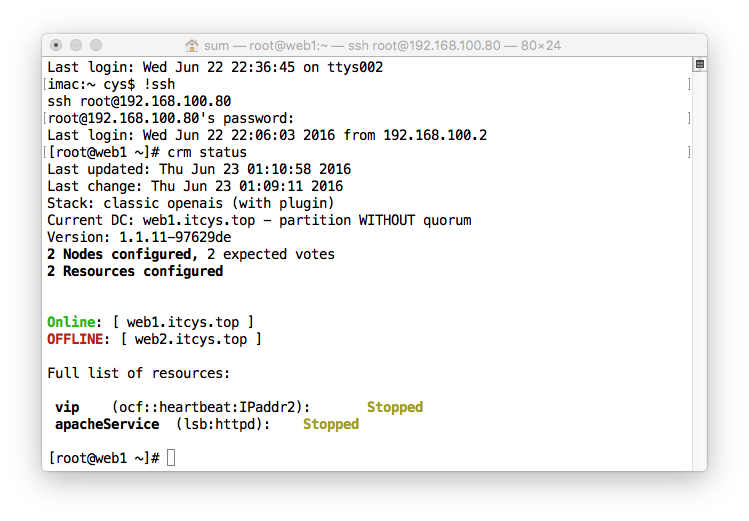Click the Stopped status beside vip
Image resolution: width=749 pixels, height=521 pixels.
(x=395, y=407)
